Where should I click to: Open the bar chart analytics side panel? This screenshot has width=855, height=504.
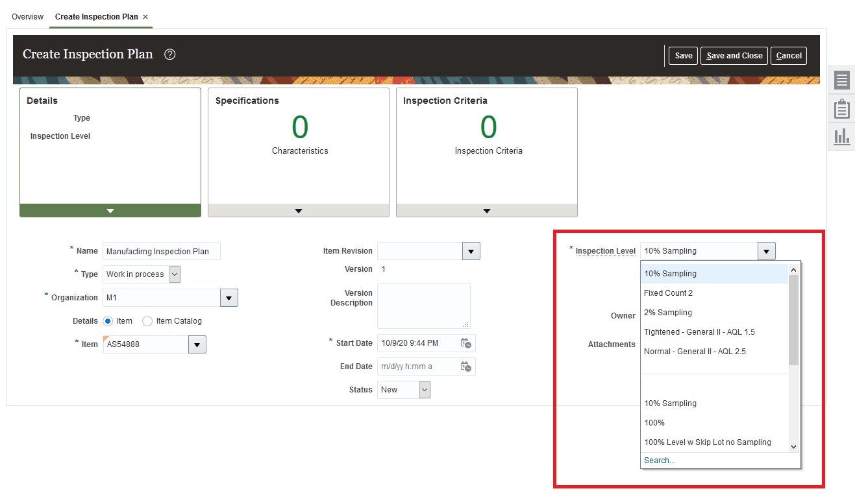click(841, 136)
